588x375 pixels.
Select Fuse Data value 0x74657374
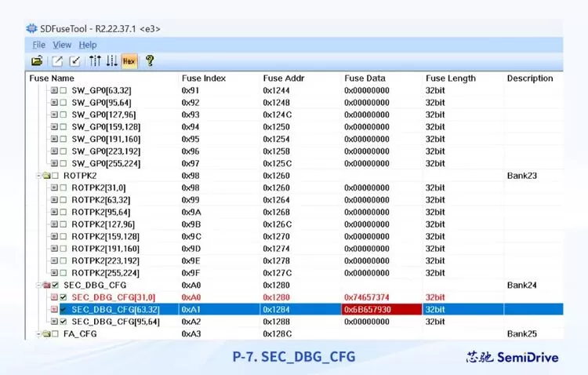point(366,298)
